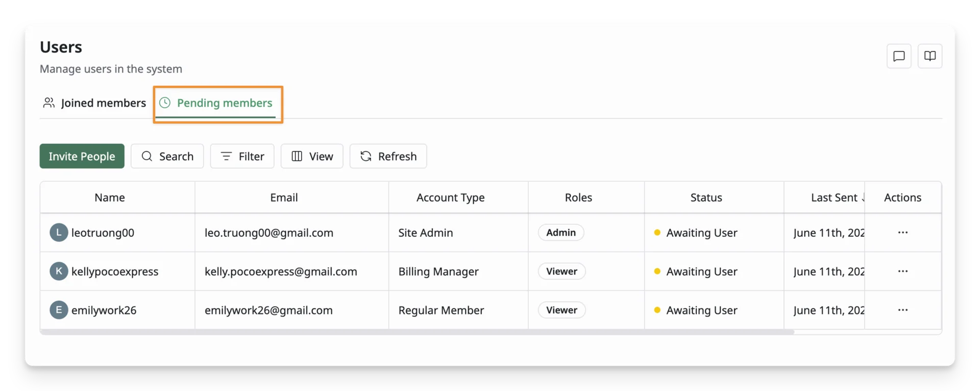The image size is (980, 391).
Task: Select the name kellypocoexpress
Action: 115,272
